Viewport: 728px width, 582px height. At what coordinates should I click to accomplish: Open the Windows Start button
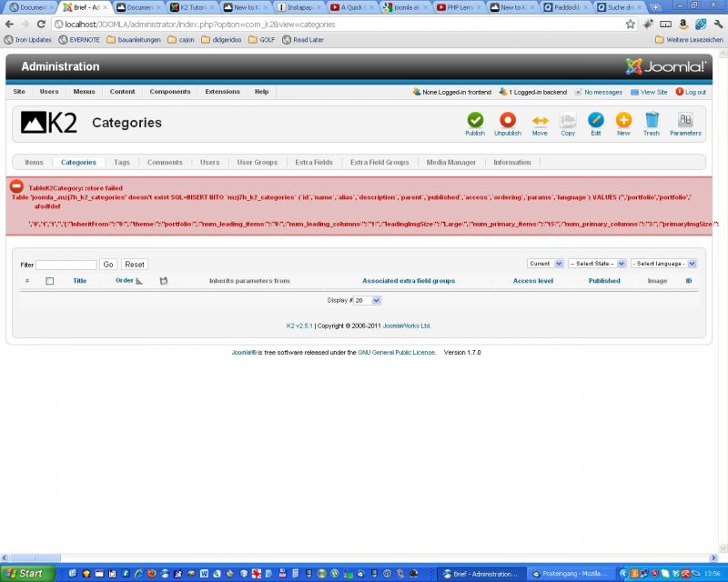click(x=27, y=573)
